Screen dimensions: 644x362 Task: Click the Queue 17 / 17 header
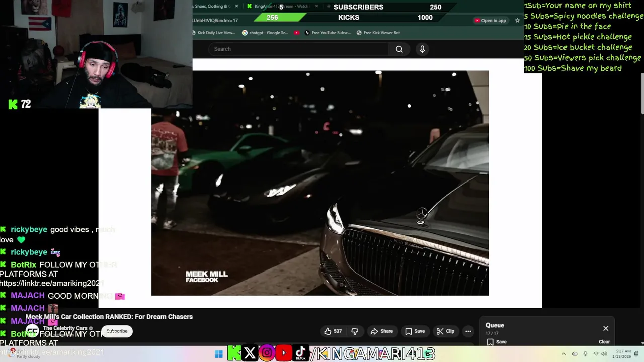(x=495, y=329)
